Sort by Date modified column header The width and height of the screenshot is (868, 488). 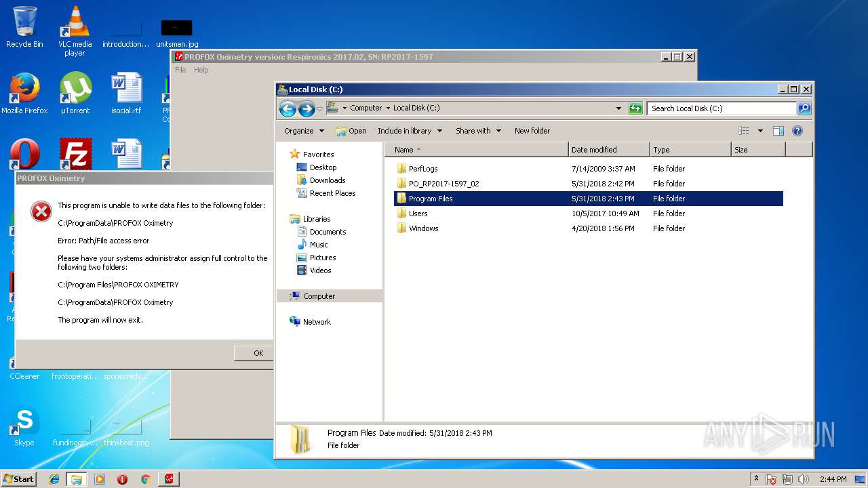tap(609, 150)
